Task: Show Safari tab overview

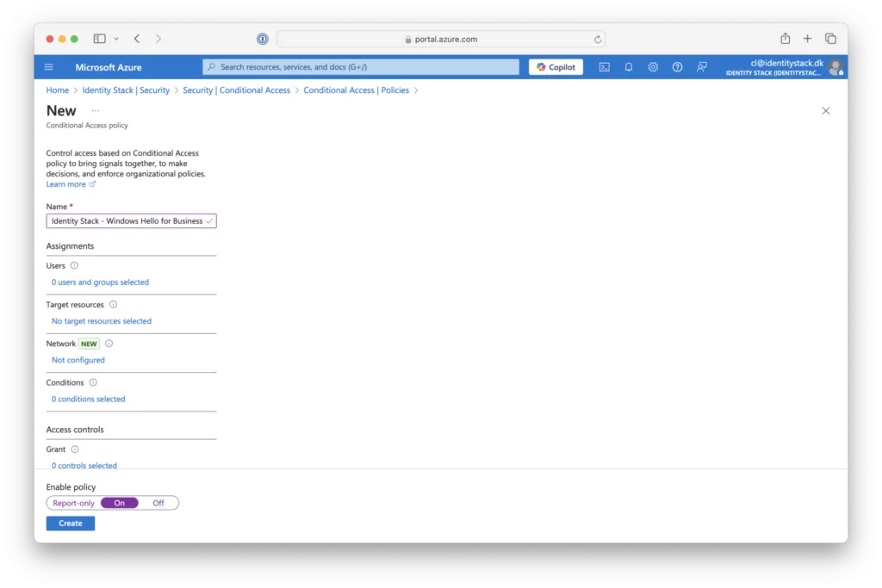Action: click(x=831, y=38)
